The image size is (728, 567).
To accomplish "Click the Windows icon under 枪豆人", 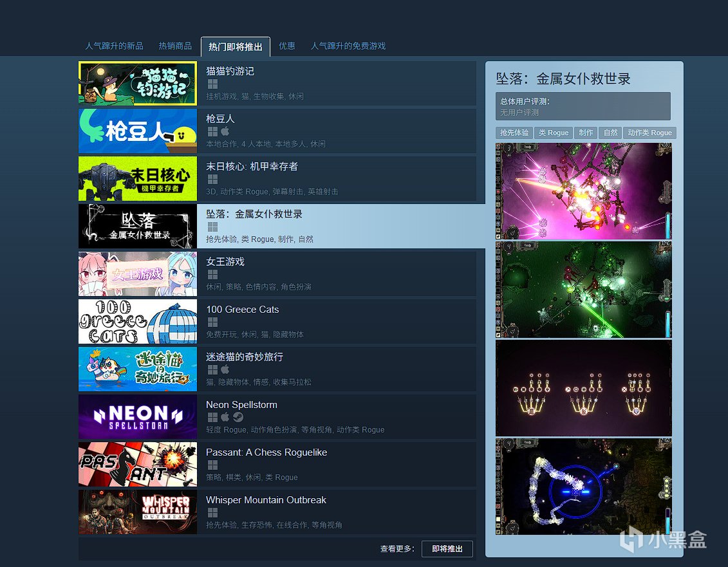I will tap(212, 131).
